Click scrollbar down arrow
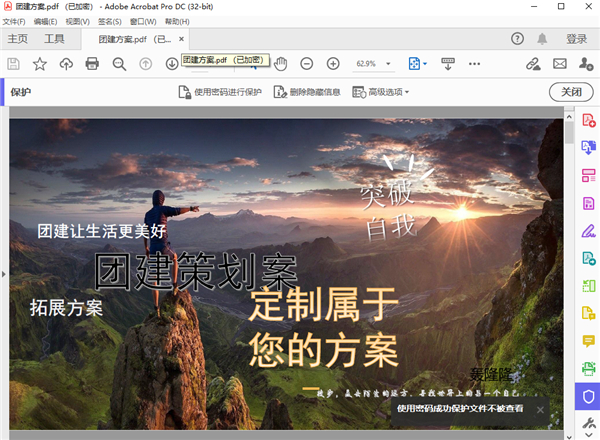This screenshot has height=440, width=600. coord(569,437)
